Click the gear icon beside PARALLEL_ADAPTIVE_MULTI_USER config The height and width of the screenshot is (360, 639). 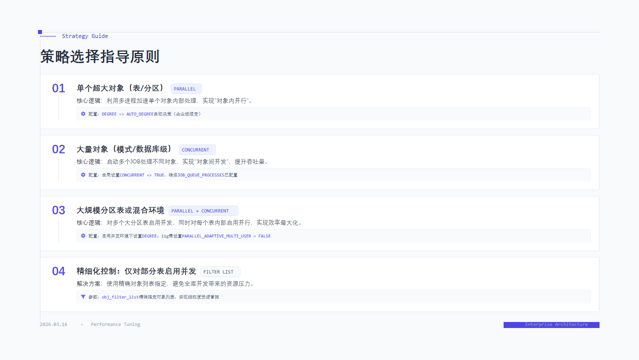point(83,236)
